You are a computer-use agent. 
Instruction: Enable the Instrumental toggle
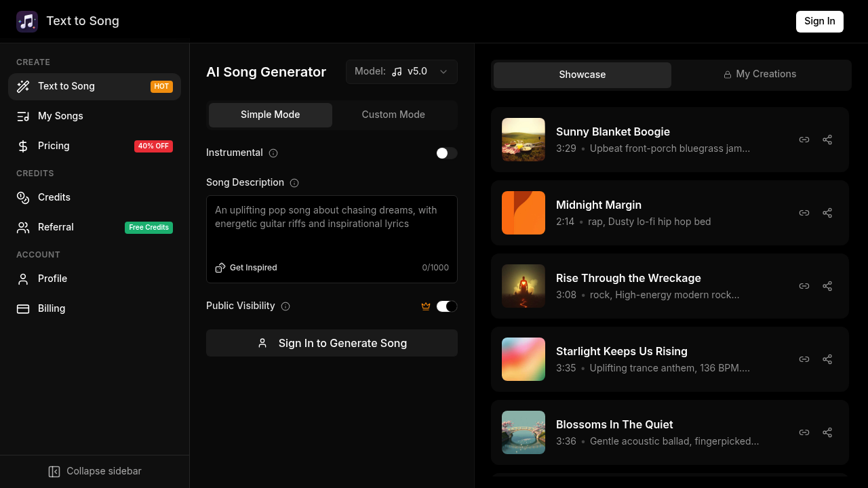446,153
